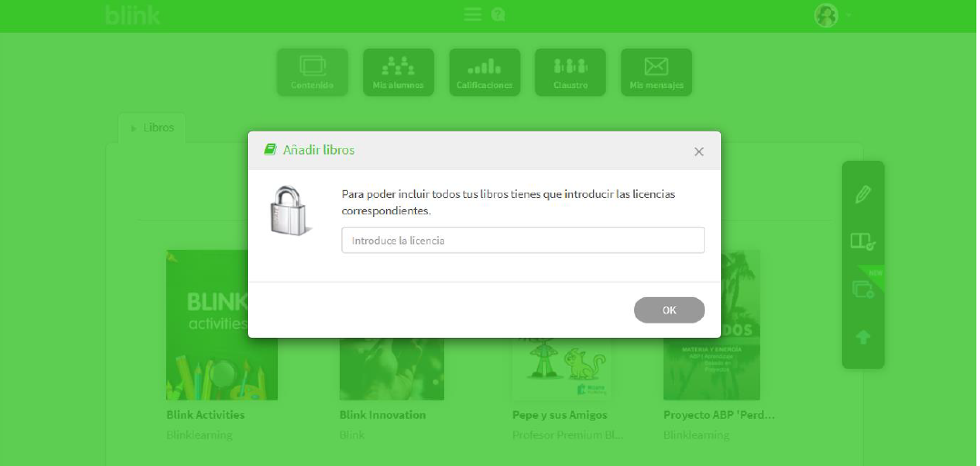Expand the Libros tab arrow

pos(134,128)
